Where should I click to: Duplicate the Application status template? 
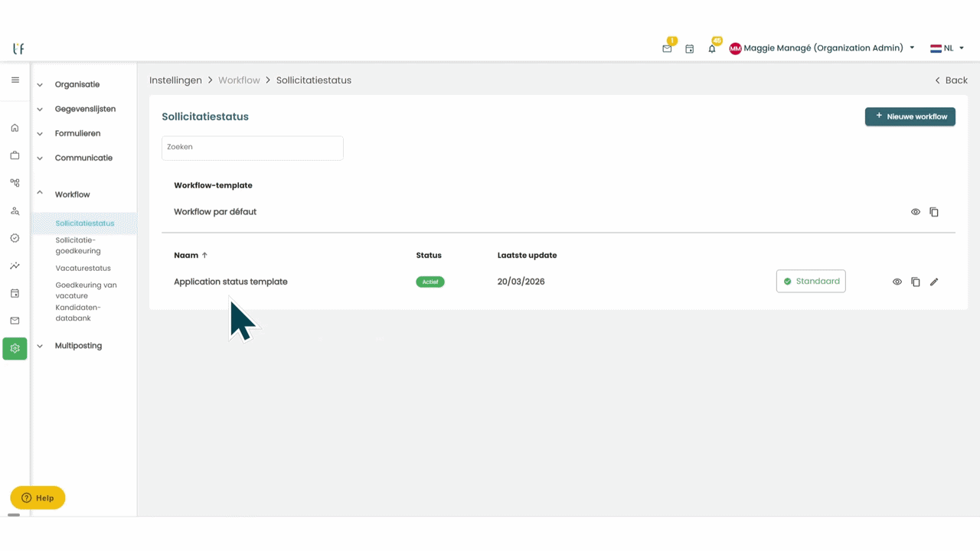(x=916, y=282)
